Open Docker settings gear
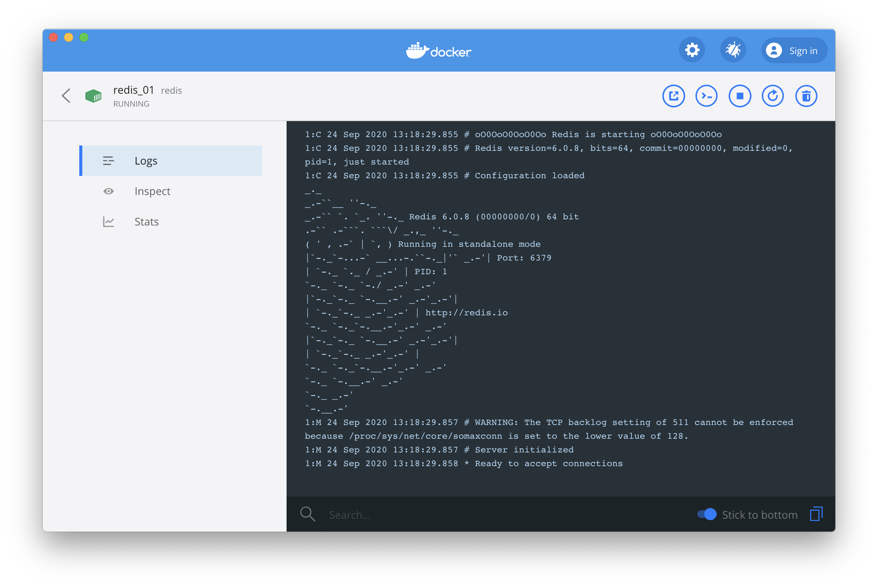This screenshot has width=878, height=588. [x=692, y=50]
